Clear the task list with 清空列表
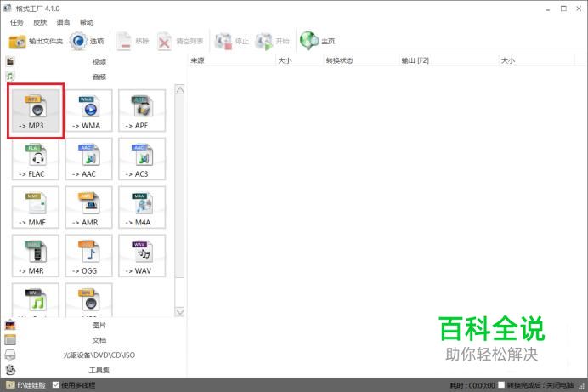This screenshot has width=588, height=392. [x=180, y=42]
